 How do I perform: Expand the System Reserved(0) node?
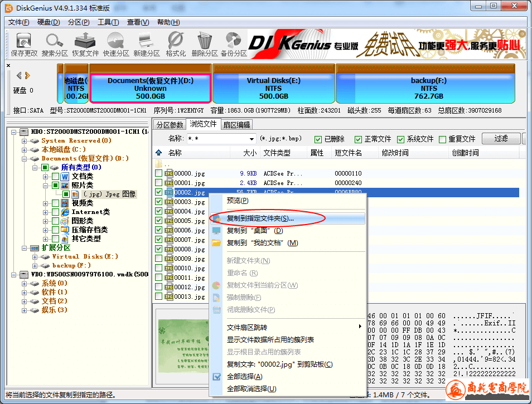click(x=24, y=140)
